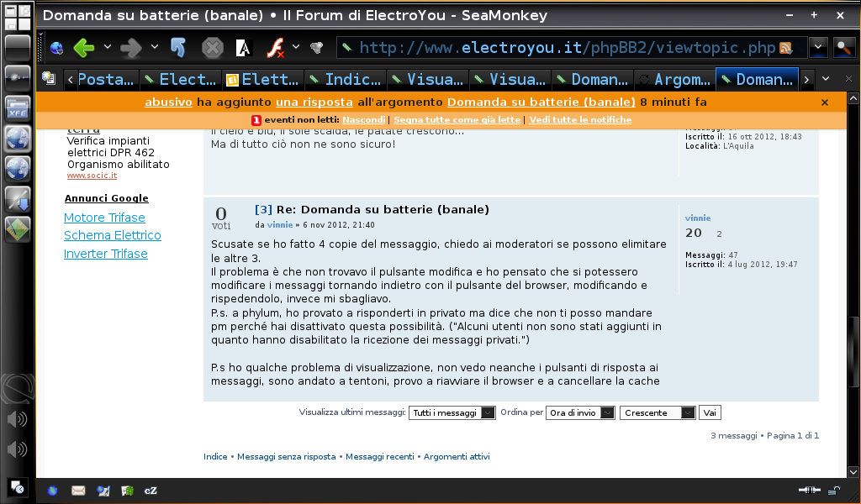Open the Address Book component icon
The width and height of the screenshot is (861, 504).
click(x=126, y=490)
